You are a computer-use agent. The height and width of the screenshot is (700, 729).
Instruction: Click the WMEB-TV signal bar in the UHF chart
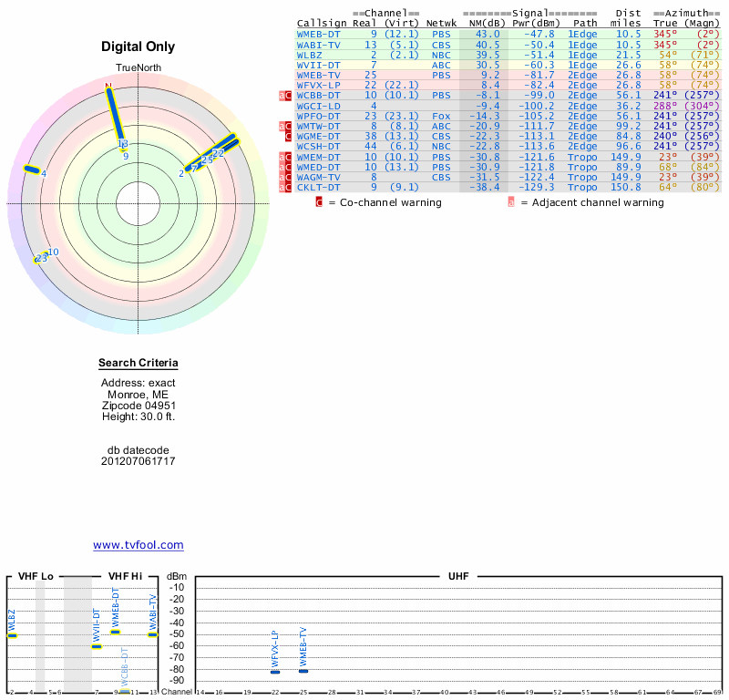303,671
